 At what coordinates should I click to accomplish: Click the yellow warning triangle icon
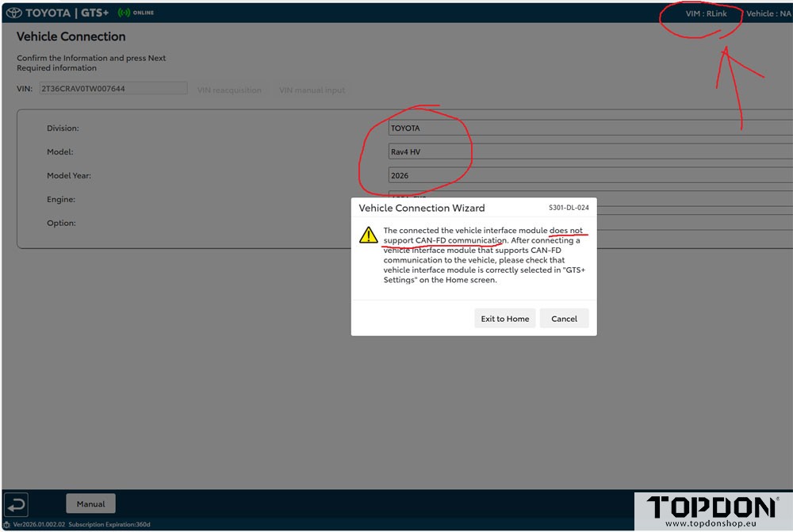(x=368, y=235)
